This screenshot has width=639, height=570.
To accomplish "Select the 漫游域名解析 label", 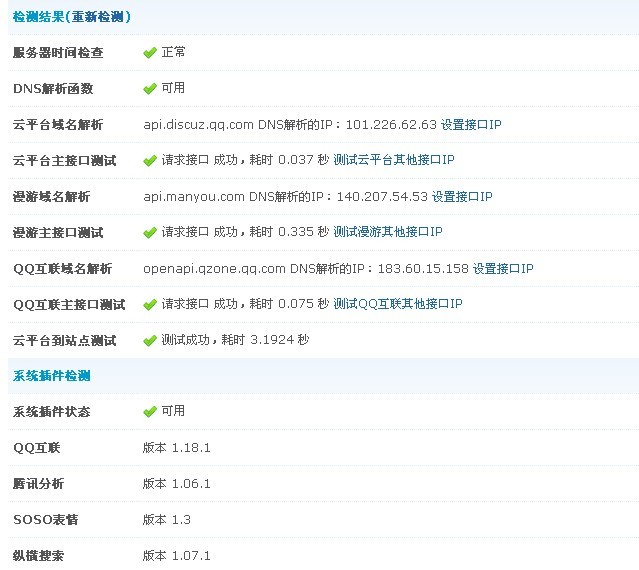I will coord(51,197).
